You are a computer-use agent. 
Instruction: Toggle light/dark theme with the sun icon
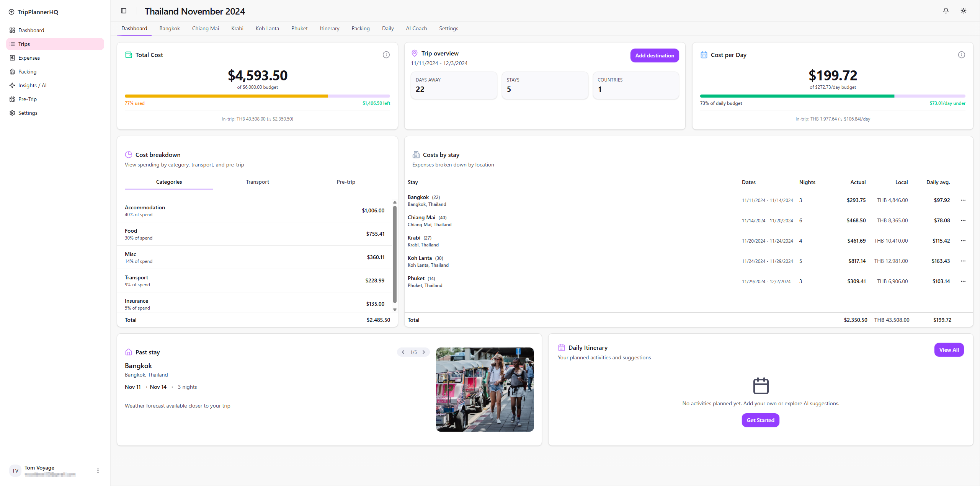[963, 11]
